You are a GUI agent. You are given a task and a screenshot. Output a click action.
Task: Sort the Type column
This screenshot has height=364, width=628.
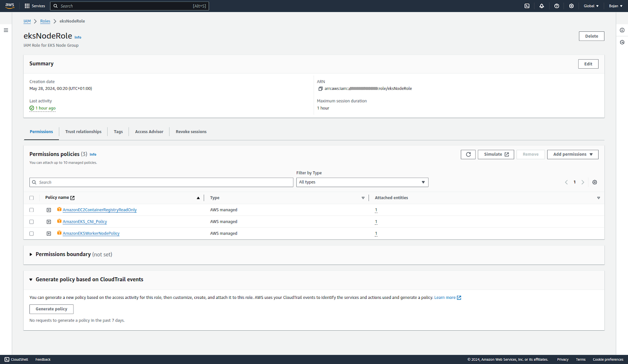point(363,198)
